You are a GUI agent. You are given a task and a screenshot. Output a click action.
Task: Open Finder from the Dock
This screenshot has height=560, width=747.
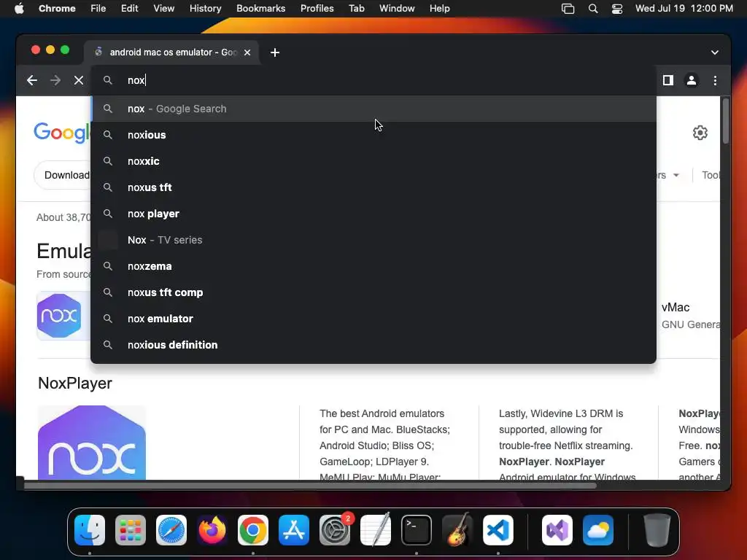90,530
